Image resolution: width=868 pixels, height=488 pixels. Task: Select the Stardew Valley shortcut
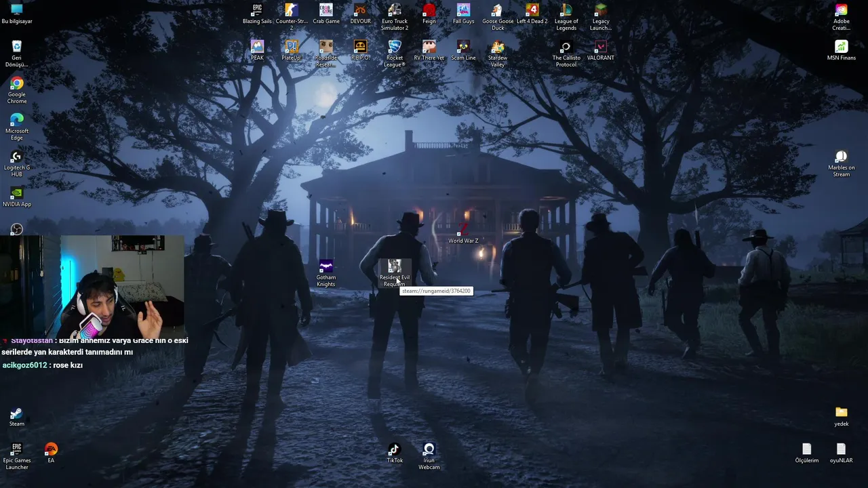(x=498, y=54)
